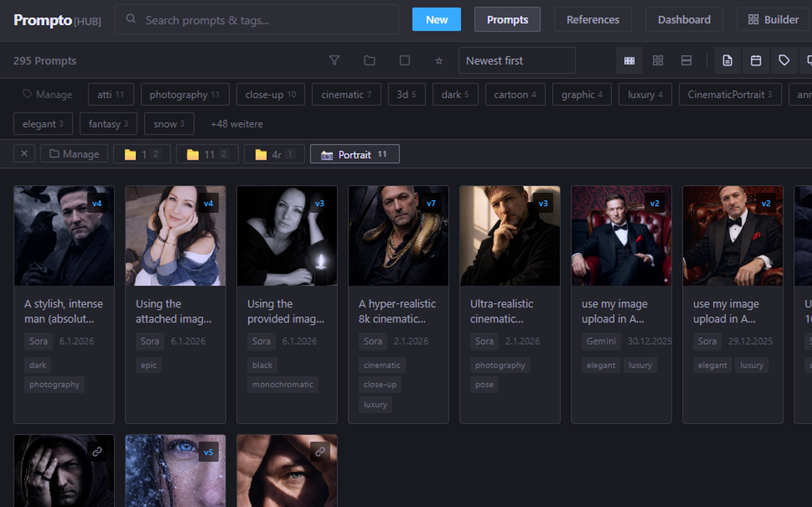Select the folder filter icon
This screenshot has width=812, height=507.
370,61
